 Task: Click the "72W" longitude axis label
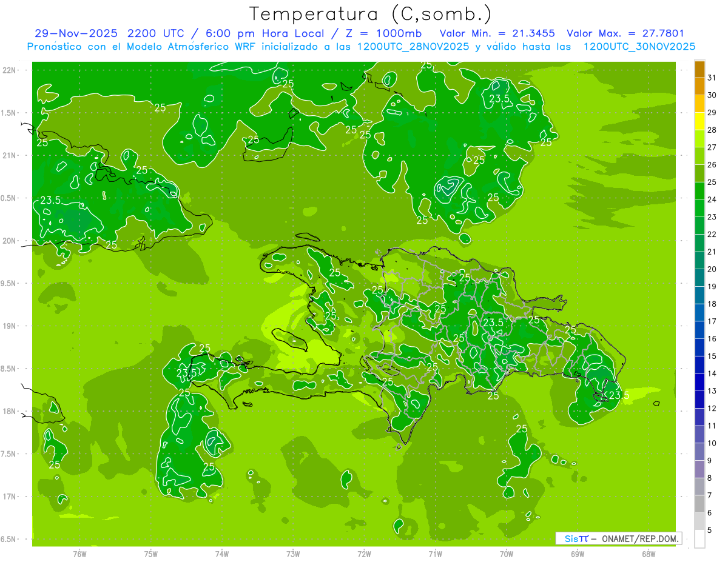tap(364, 553)
